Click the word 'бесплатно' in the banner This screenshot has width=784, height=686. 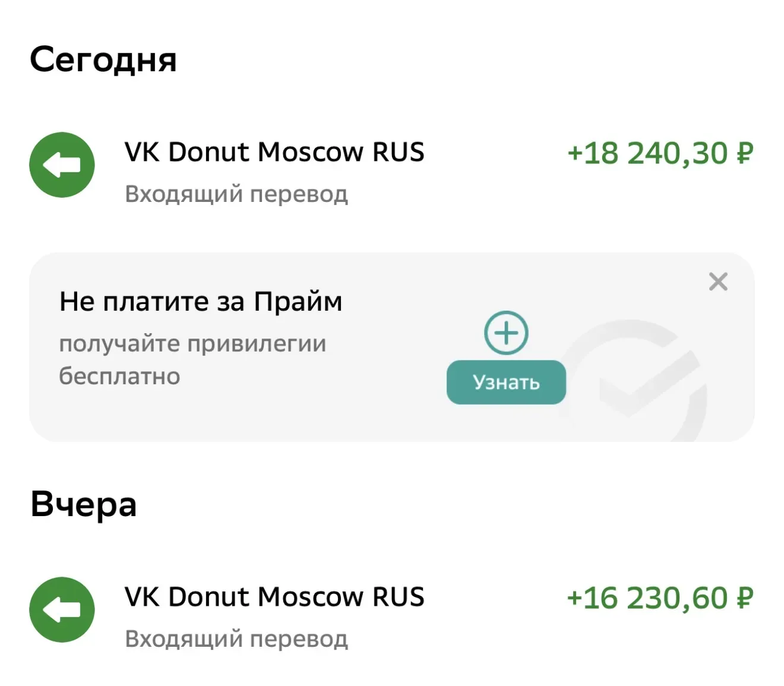pyautogui.click(x=119, y=377)
